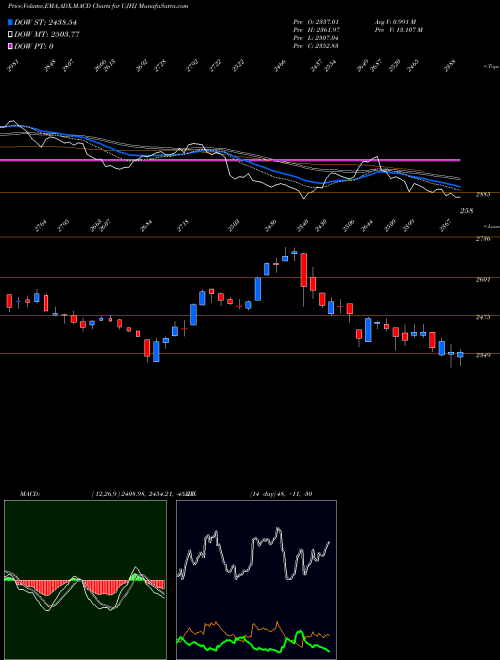Click the ADX (14 day) values text
The image size is (500, 660).
[x=281, y=494]
